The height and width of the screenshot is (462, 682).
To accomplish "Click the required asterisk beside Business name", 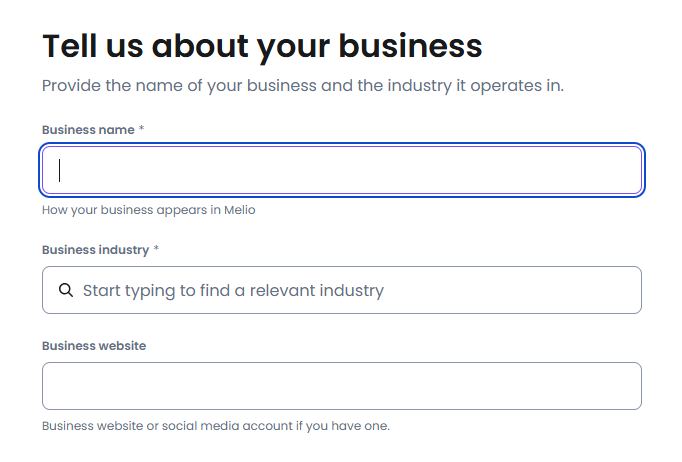I will [x=142, y=130].
